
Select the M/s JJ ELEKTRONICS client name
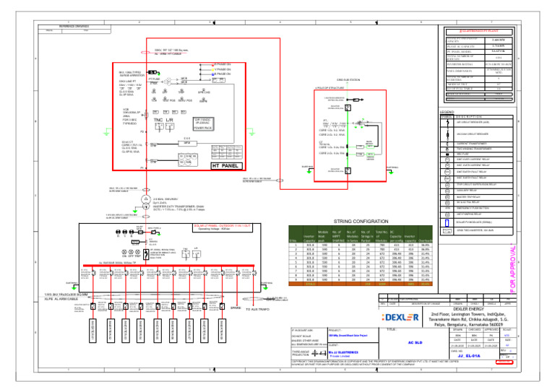pos(343,352)
